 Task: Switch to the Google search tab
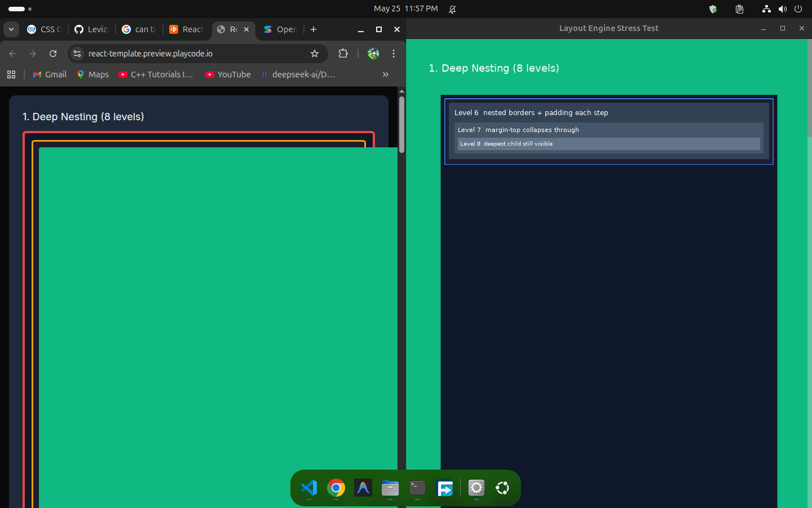139,29
